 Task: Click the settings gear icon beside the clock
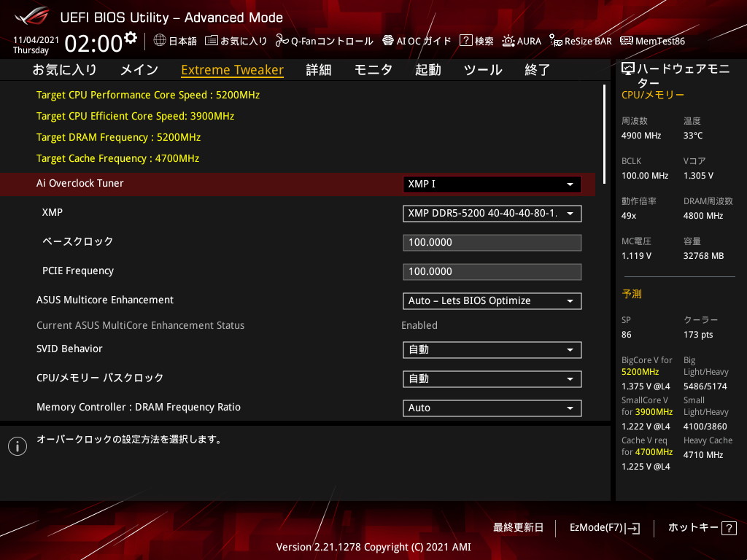click(x=130, y=37)
